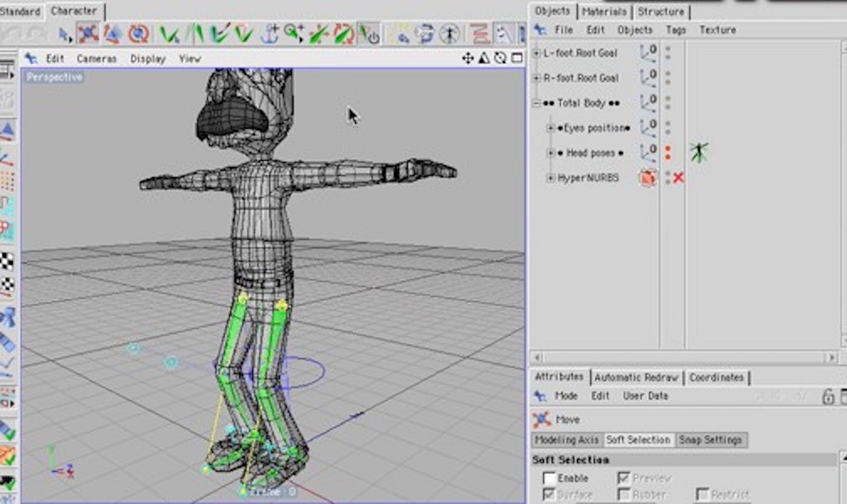Switch to the Standard layout tab
Screen dimensions: 847x504
point(20,11)
